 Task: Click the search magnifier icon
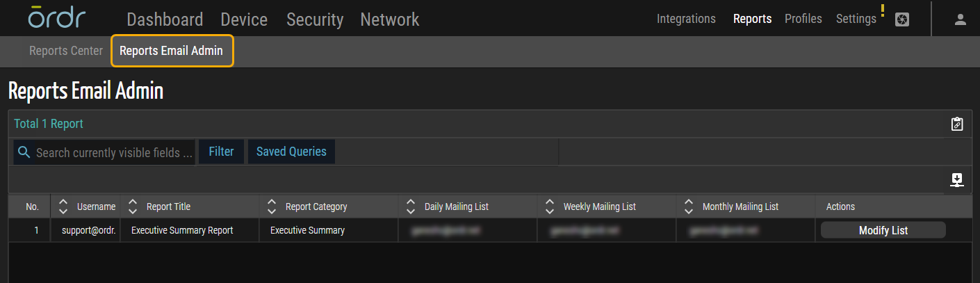(x=24, y=152)
